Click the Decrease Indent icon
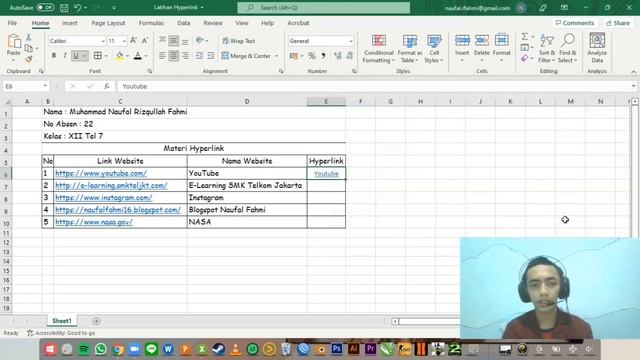 pyautogui.click(x=199, y=56)
